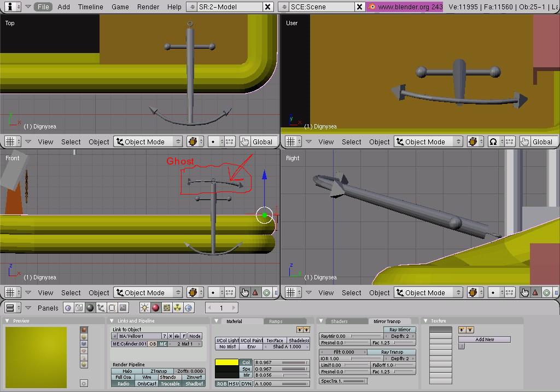
Task: Select the Script context icon in Panels header
Action: click(79, 308)
